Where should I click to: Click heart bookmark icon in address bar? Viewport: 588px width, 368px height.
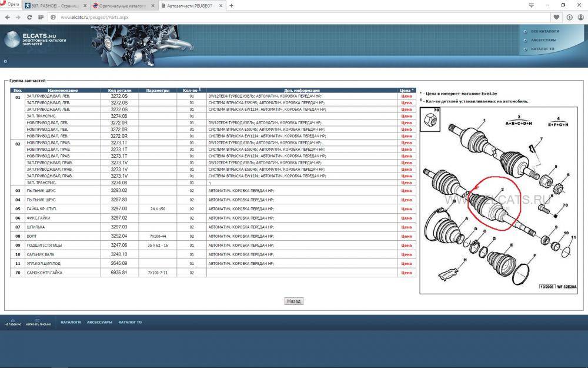(556, 17)
